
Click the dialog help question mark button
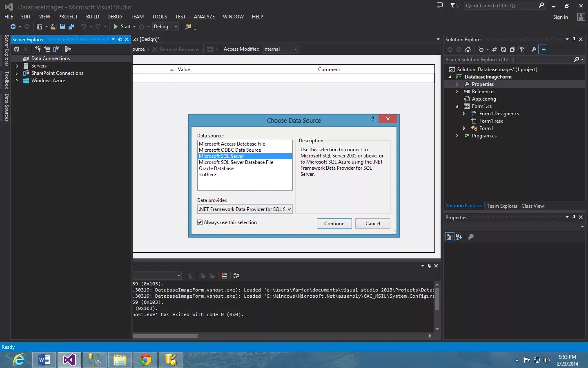[372, 119]
